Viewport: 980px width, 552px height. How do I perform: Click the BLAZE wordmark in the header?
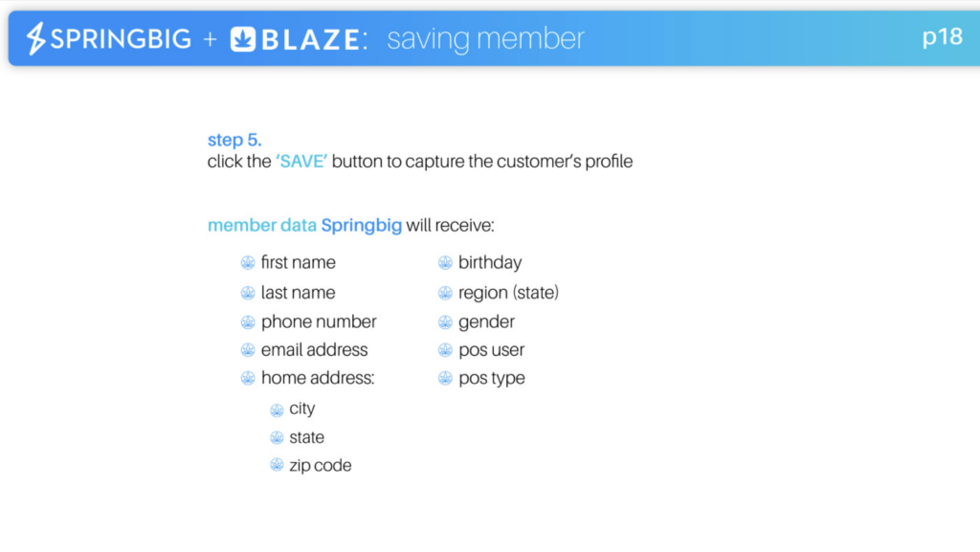(x=310, y=39)
